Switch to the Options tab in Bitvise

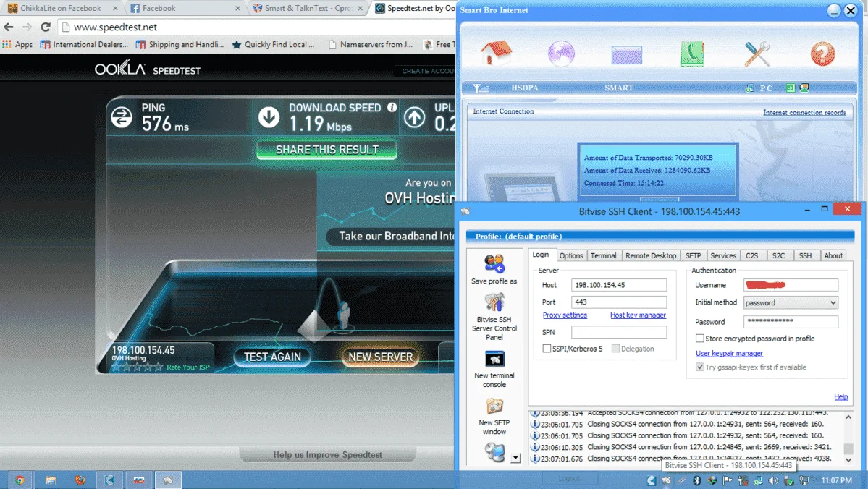coord(570,255)
